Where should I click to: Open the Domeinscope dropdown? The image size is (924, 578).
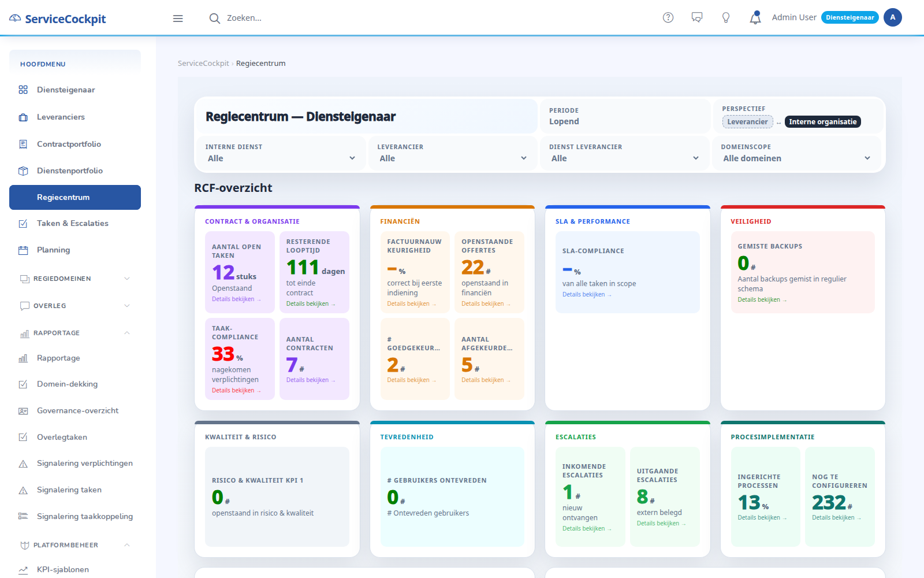pos(797,158)
